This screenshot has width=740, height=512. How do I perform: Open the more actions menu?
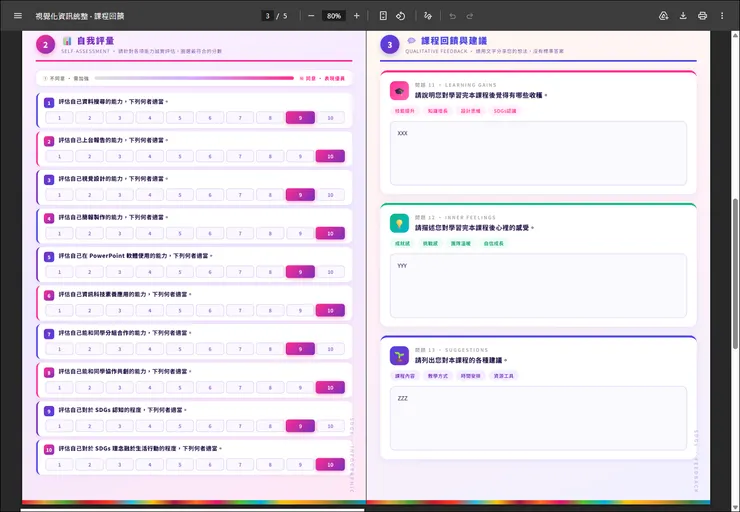(722, 16)
